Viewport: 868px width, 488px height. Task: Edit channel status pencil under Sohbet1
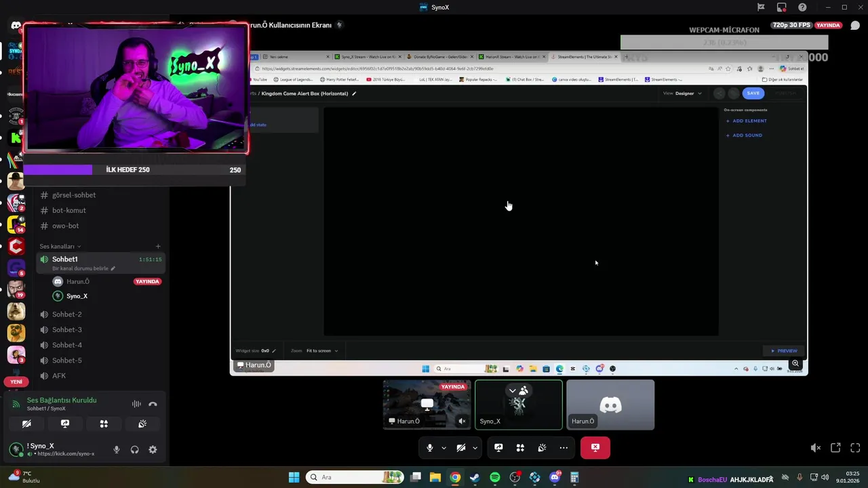(113, 268)
